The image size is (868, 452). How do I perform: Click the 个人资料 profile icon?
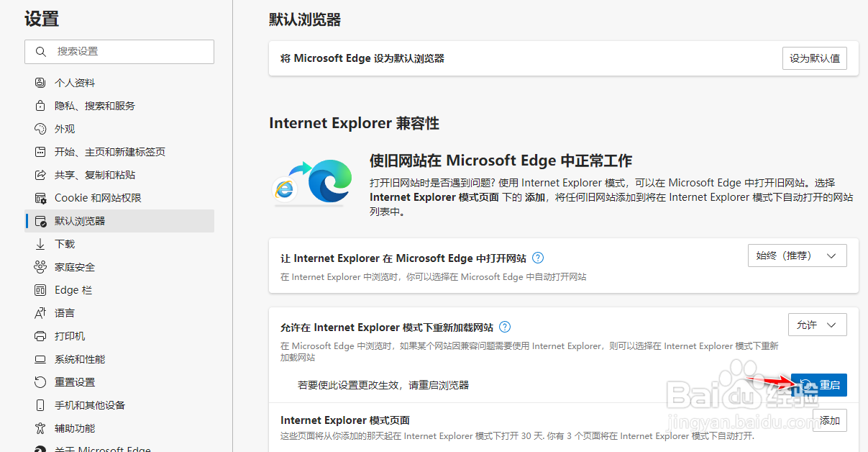click(40, 83)
